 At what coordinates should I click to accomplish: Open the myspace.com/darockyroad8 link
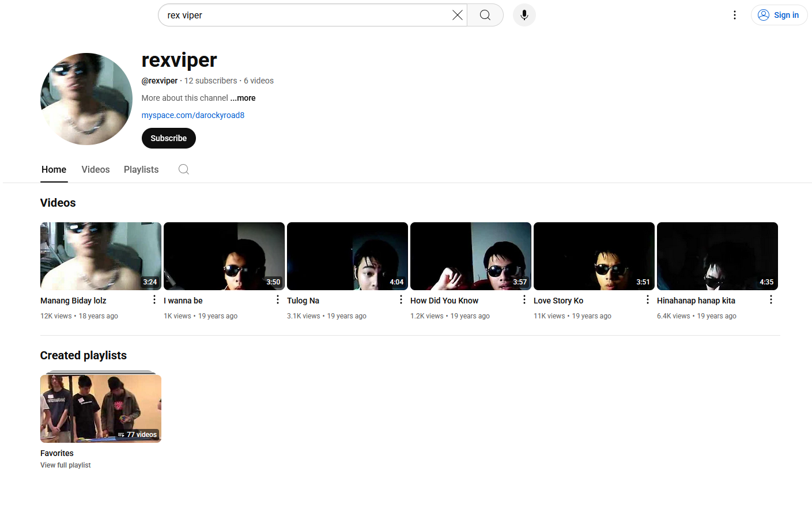coord(193,115)
